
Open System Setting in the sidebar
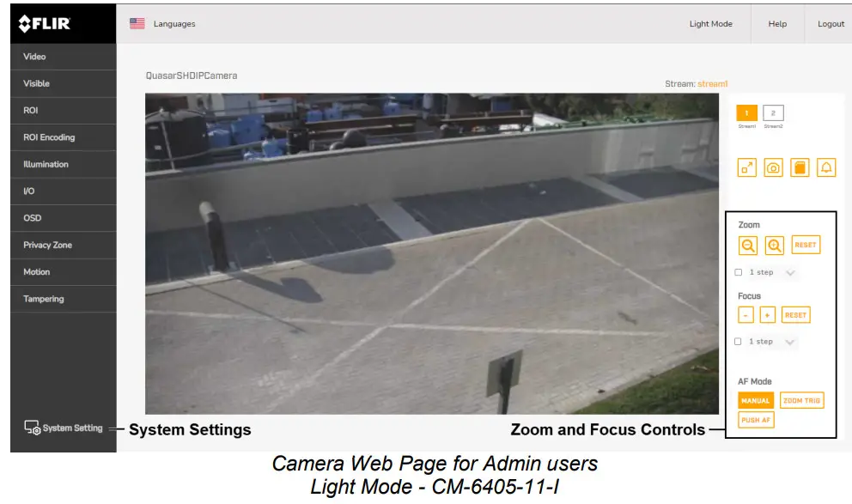point(63,428)
